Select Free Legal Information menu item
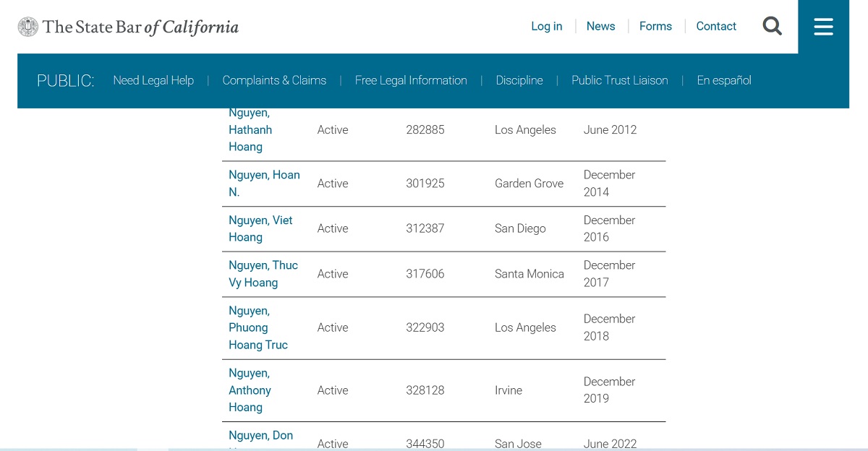 tap(411, 80)
